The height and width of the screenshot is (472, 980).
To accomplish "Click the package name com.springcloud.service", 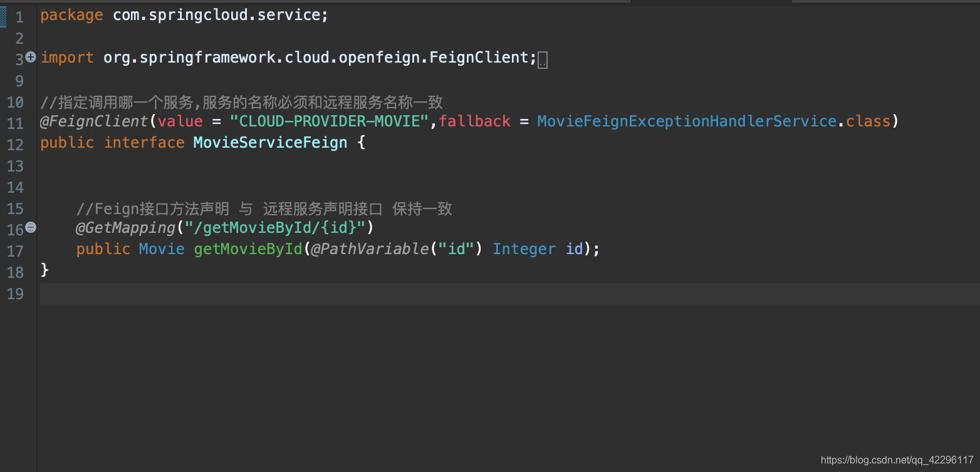I will pos(217,16).
